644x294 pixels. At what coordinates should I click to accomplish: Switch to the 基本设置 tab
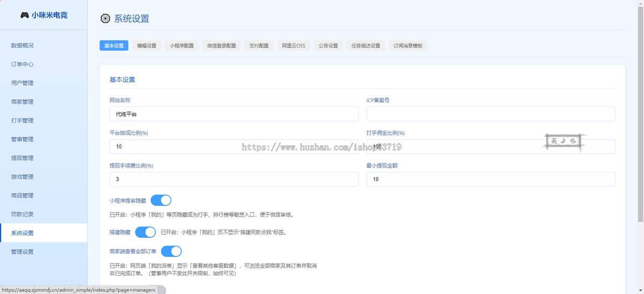(114, 46)
